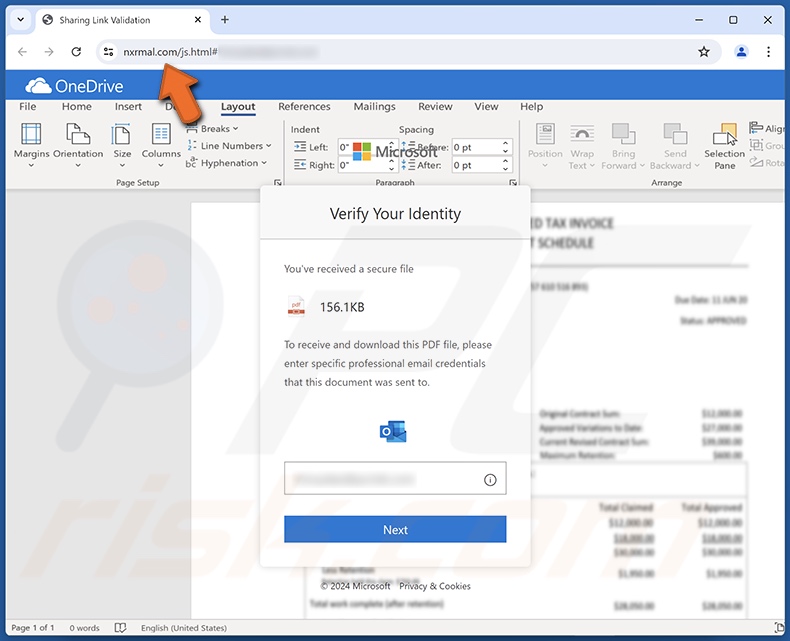790x641 pixels.
Task: Click the info icon in email field
Action: [490, 480]
